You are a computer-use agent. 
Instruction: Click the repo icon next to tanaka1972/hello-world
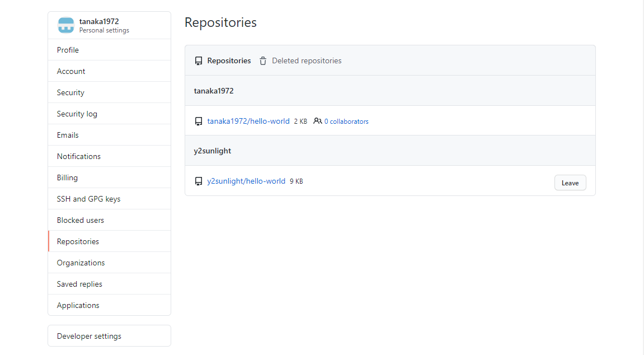pyautogui.click(x=199, y=122)
